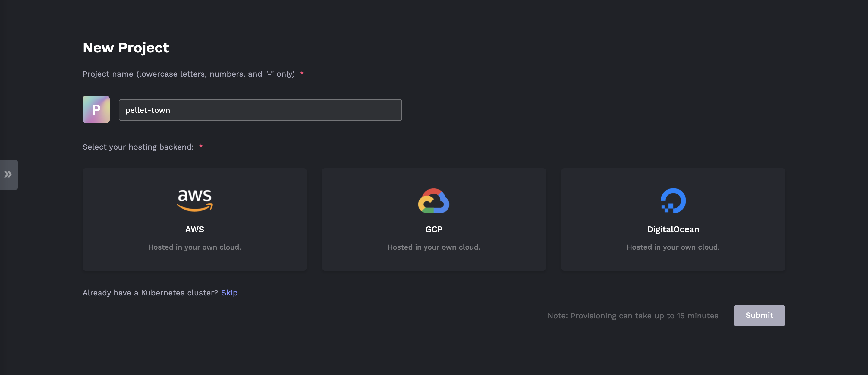Click the gradient project avatar letter P
The image size is (868, 375).
tap(96, 109)
